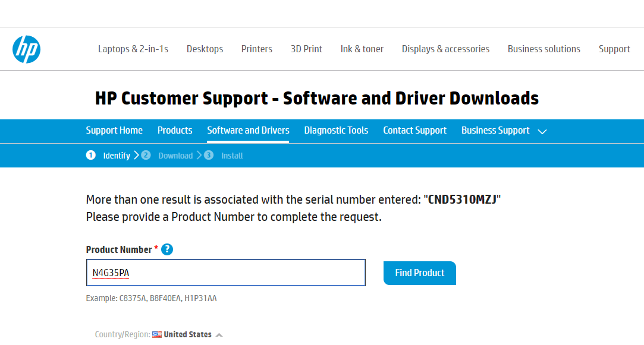
Task: Open the Laptops & 2-in-1s menu
Action: pyautogui.click(x=133, y=49)
